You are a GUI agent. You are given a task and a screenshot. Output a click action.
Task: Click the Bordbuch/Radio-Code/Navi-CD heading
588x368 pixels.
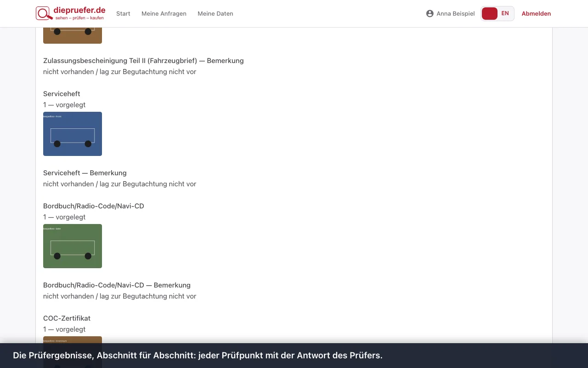click(x=94, y=206)
